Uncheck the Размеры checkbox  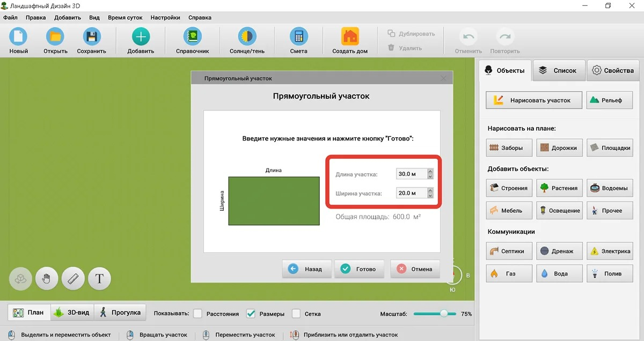[x=251, y=313]
